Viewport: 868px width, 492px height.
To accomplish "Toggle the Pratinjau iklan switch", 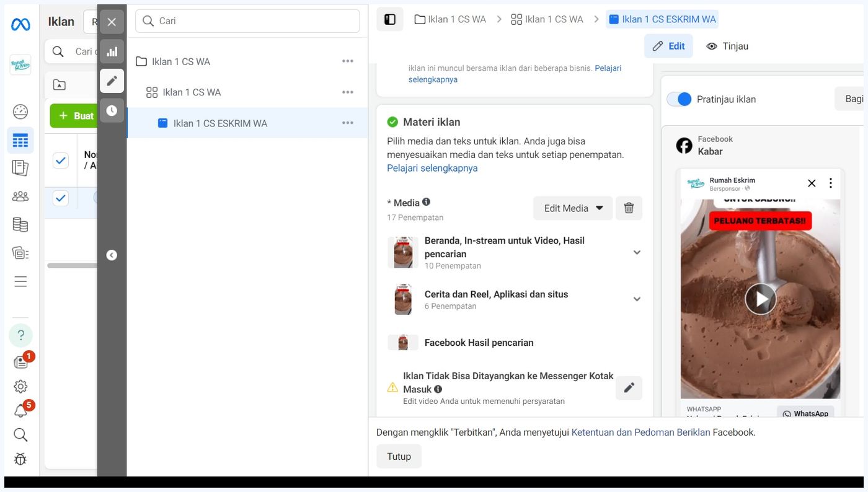I will (x=679, y=99).
